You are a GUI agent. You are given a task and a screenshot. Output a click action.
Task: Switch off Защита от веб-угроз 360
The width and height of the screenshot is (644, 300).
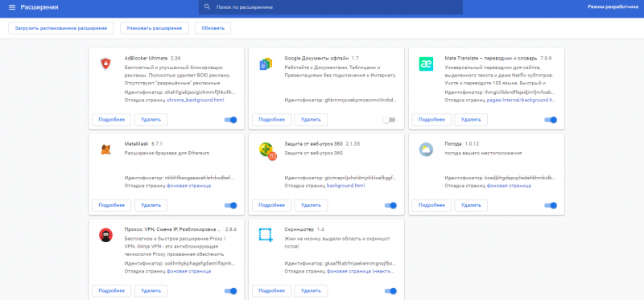pyautogui.click(x=390, y=205)
